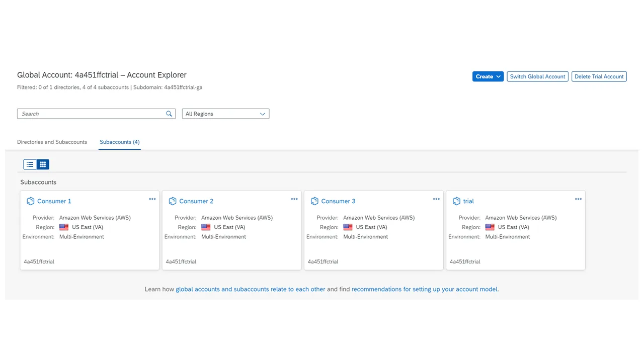
Task: Open the Consumer 2 more-options menu
Action: [x=294, y=199]
